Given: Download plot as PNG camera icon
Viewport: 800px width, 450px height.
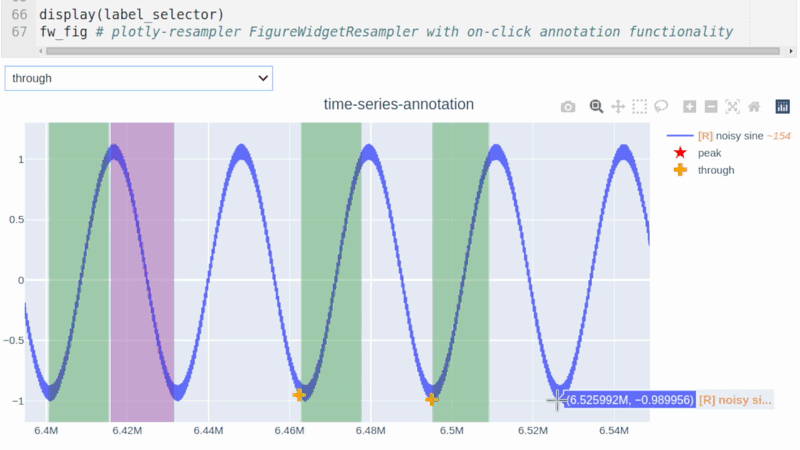Looking at the screenshot, I should point(568,107).
